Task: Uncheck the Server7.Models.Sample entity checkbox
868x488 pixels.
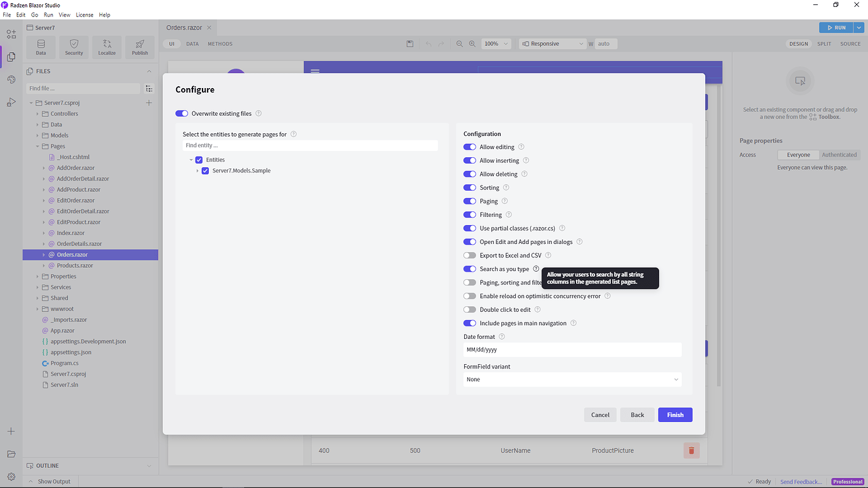Action: 204,170
